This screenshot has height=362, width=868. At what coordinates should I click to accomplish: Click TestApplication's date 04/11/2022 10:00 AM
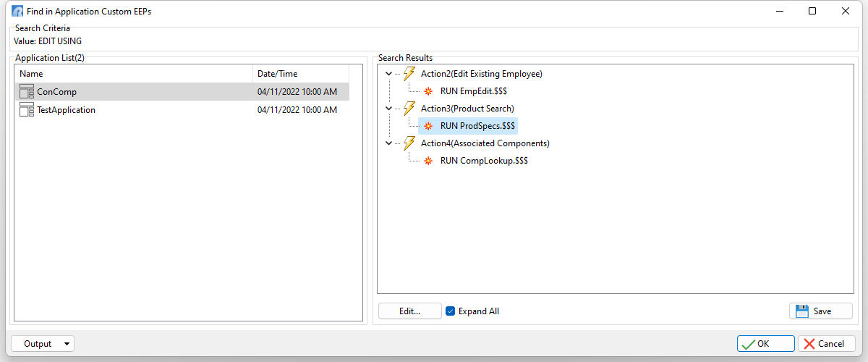point(297,110)
